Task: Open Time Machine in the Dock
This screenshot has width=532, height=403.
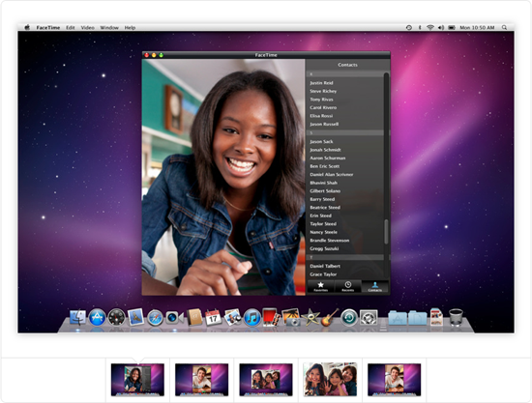Action: point(349,318)
